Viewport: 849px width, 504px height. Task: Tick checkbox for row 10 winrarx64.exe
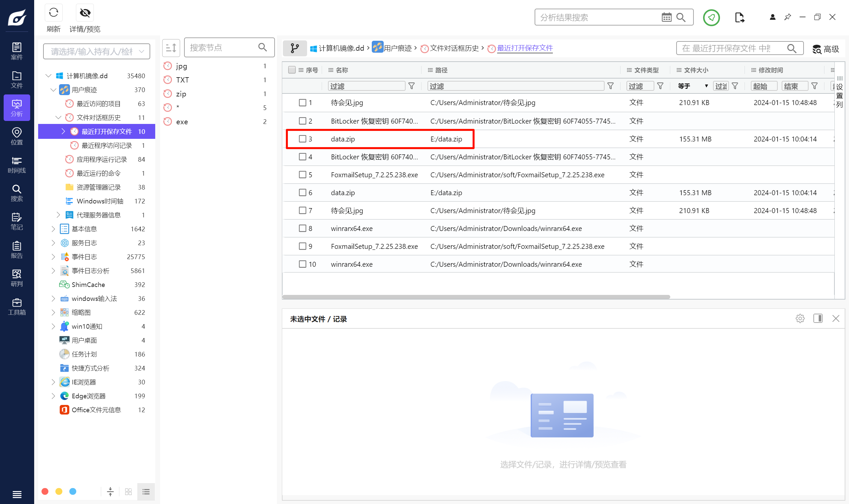302,264
